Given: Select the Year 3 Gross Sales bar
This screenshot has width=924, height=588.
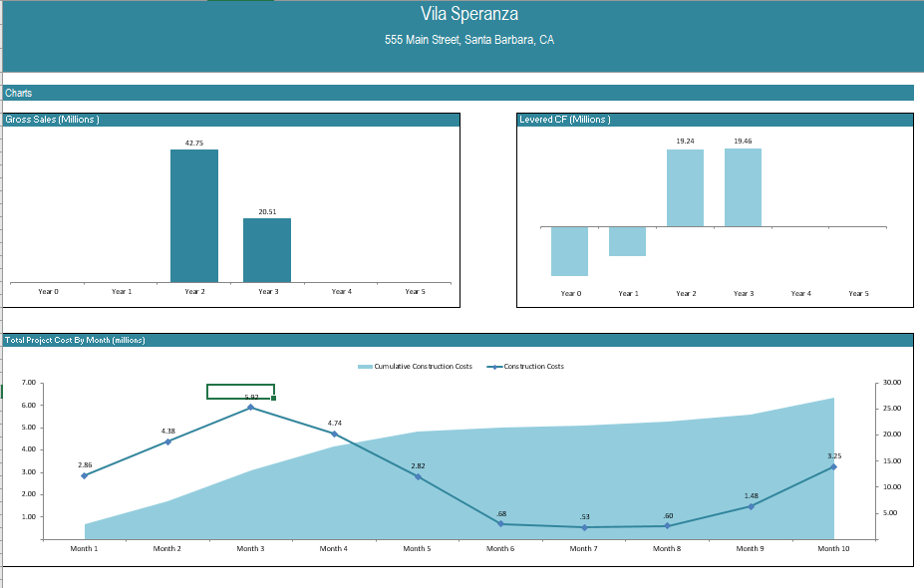Looking at the screenshot, I should (x=267, y=250).
